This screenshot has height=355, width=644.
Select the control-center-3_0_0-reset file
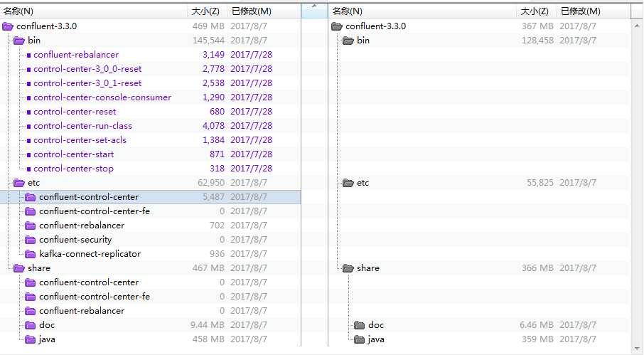point(87,69)
